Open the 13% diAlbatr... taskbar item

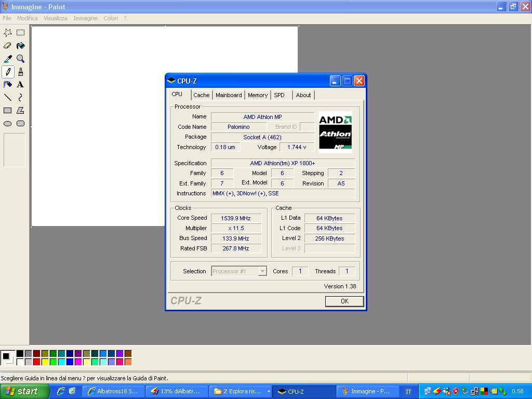176,391
